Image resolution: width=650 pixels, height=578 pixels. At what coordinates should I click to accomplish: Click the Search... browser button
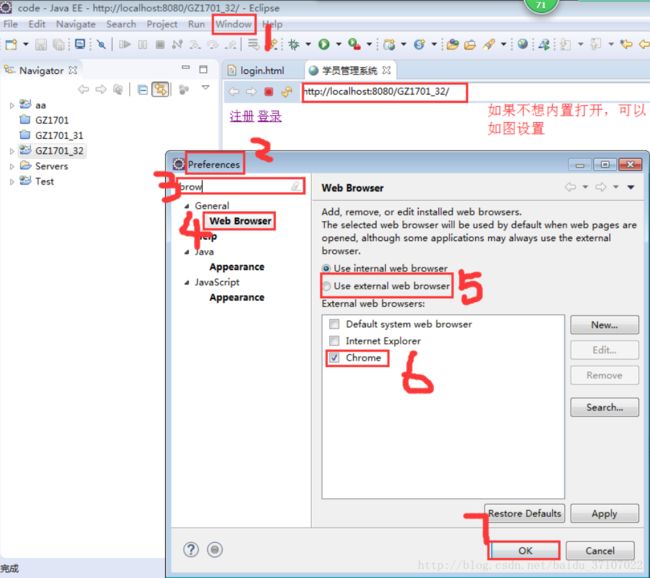click(x=604, y=407)
